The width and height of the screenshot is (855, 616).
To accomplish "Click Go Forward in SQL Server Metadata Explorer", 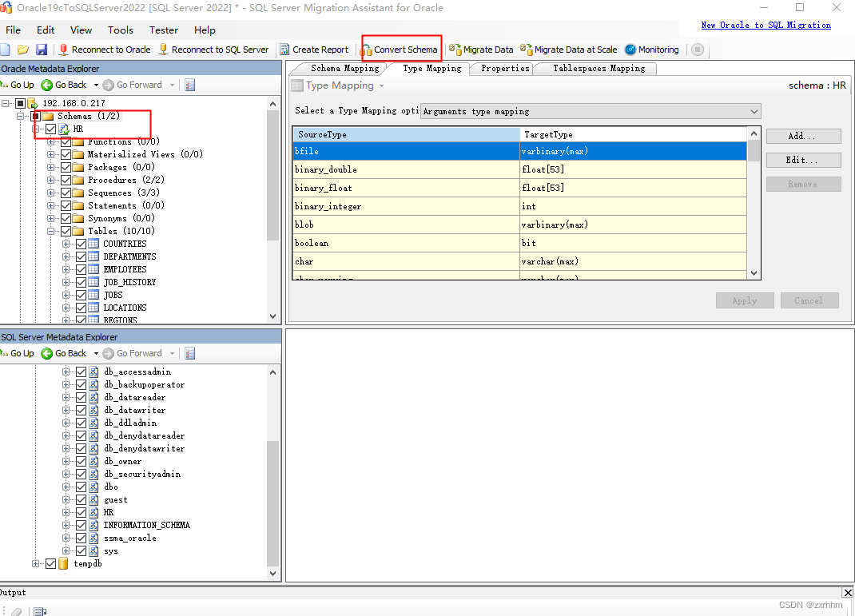I will 133,353.
